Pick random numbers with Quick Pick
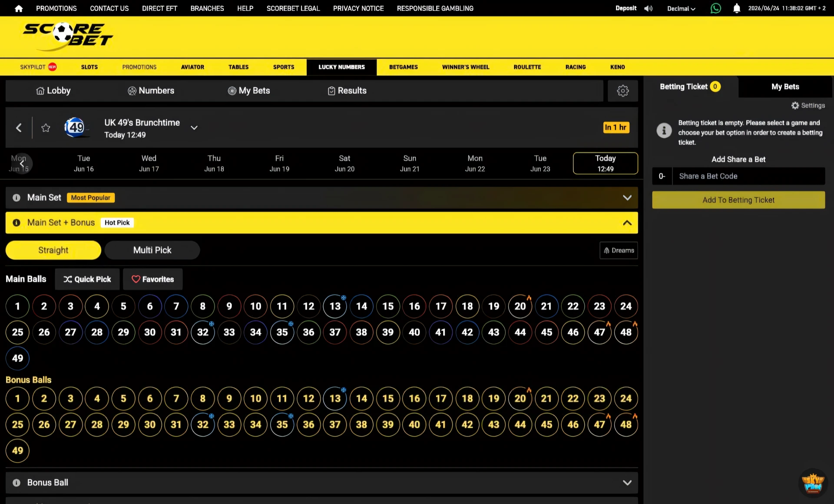Image resolution: width=834 pixels, height=504 pixels. click(x=87, y=279)
